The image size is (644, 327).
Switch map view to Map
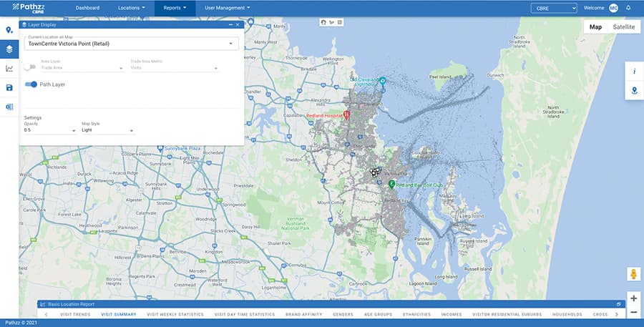[x=595, y=27]
